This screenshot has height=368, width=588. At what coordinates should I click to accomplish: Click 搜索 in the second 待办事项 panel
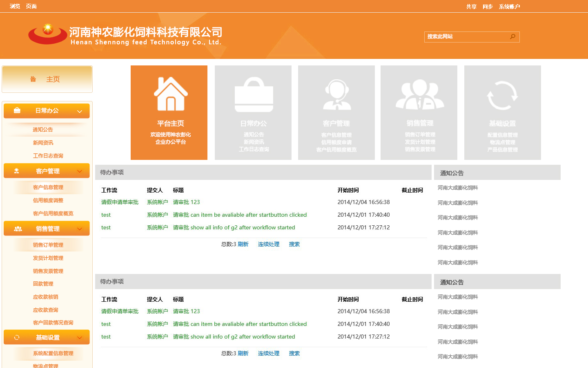pyautogui.click(x=294, y=353)
